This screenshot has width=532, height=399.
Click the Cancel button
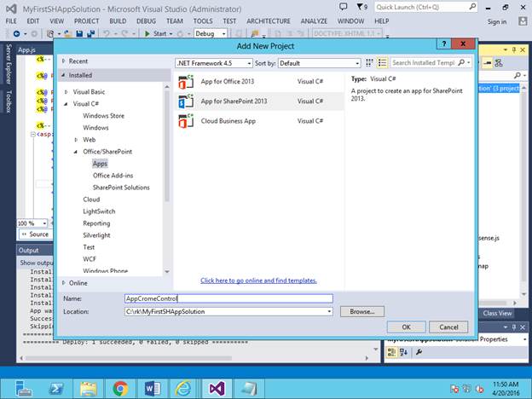(x=448, y=327)
